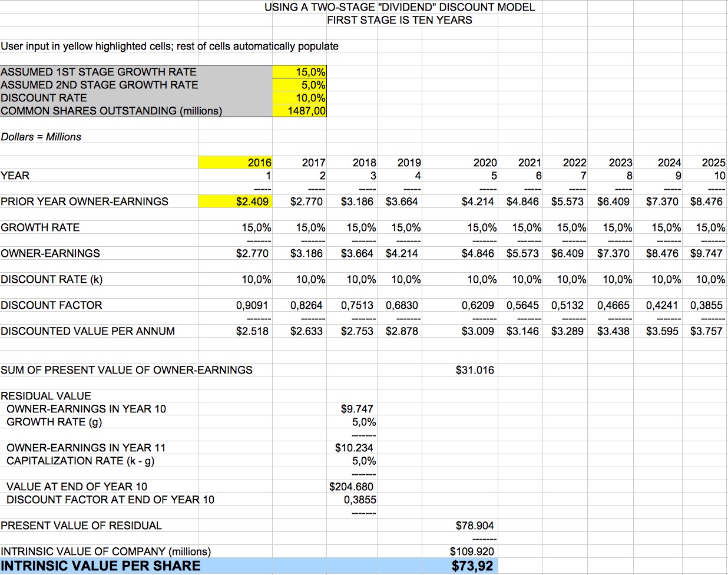Click the RESIDUAL VALUE heading
This screenshot has height=575, width=728.
(46, 396)
